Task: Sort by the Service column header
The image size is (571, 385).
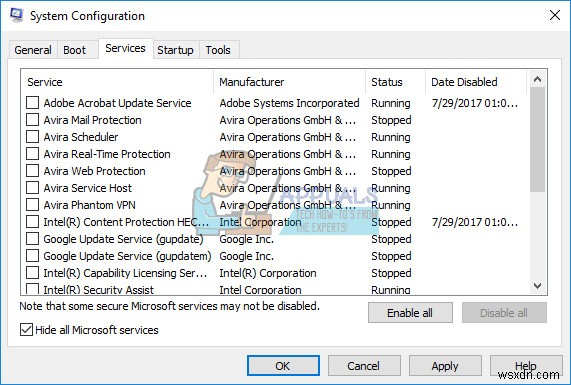Action: pyautogui.click(x=117, y=82)
